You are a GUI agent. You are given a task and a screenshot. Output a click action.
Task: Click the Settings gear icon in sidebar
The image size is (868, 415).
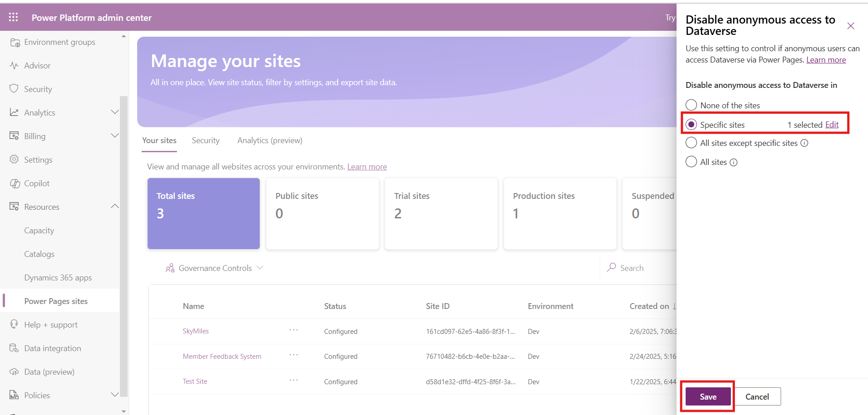coord(14,159)
